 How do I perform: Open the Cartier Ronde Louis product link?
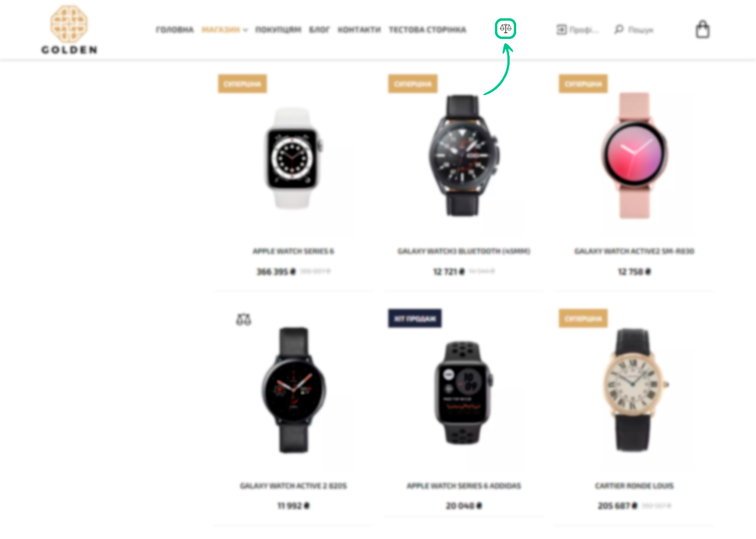click(634, 486)
